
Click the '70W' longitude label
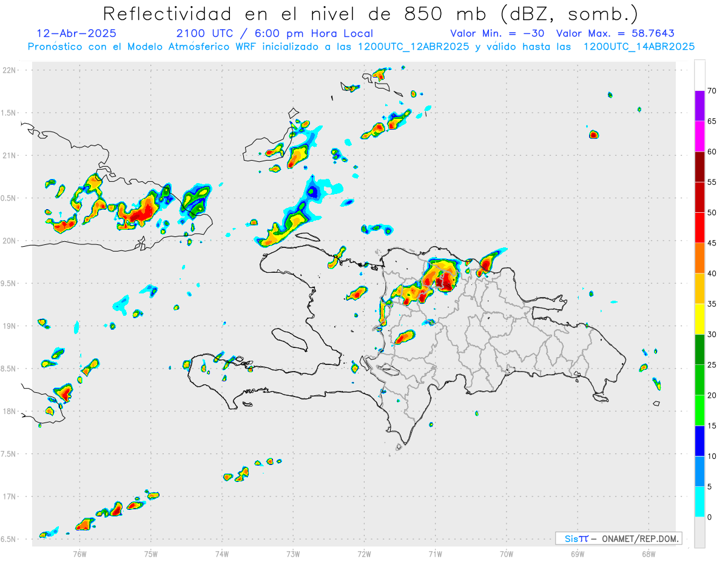point(506,554)
